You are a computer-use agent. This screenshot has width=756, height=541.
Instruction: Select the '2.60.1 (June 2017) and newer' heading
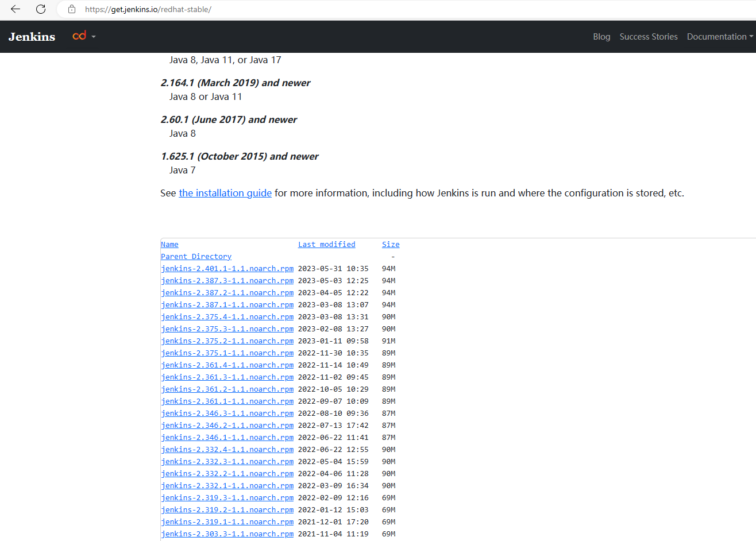point(229,119)
